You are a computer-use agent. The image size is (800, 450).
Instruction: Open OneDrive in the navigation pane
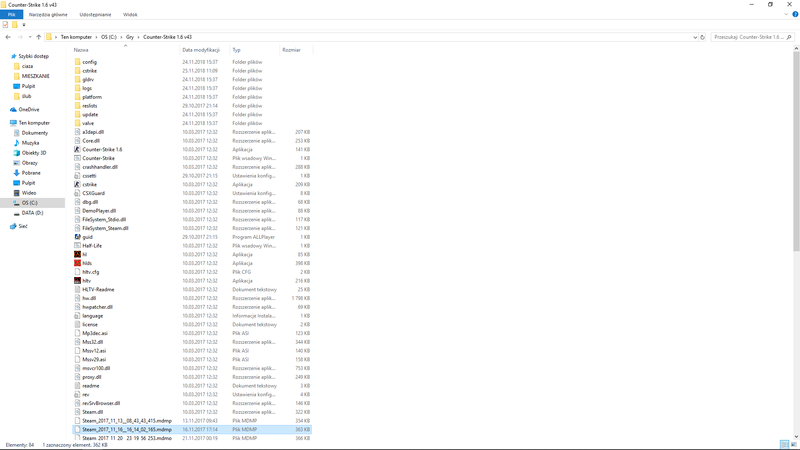28,109
